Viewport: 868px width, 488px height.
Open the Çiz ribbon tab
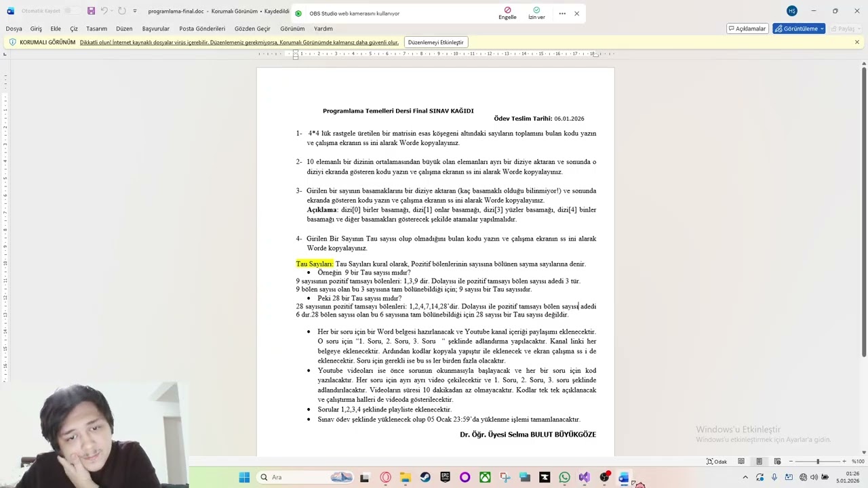point(74,28)
